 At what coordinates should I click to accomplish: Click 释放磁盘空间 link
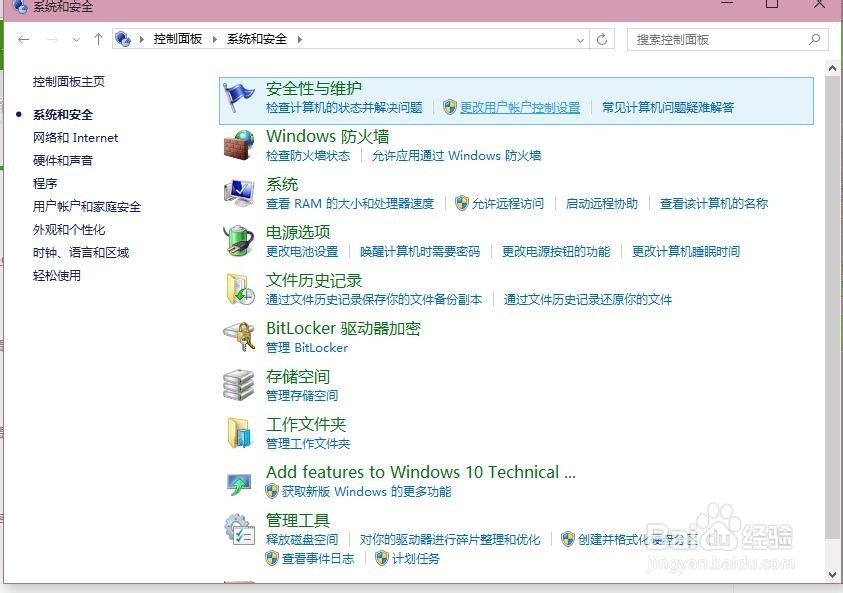302,540
